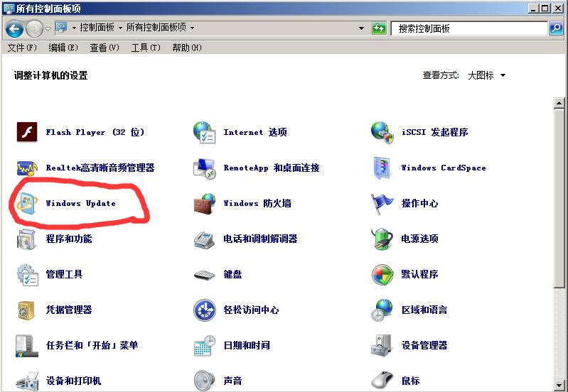Click the control panel icon in address bar
This screenshot has width=568, height=392.
point(61,28)
